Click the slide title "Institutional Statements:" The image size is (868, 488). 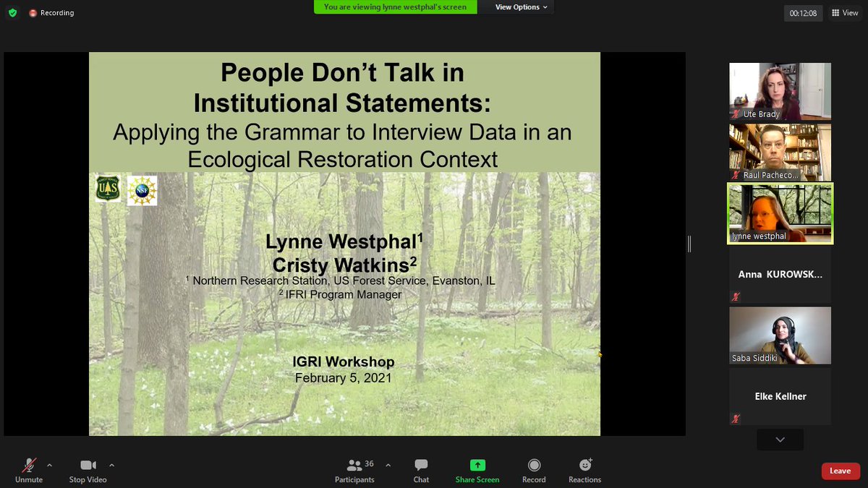pos(341,103)
